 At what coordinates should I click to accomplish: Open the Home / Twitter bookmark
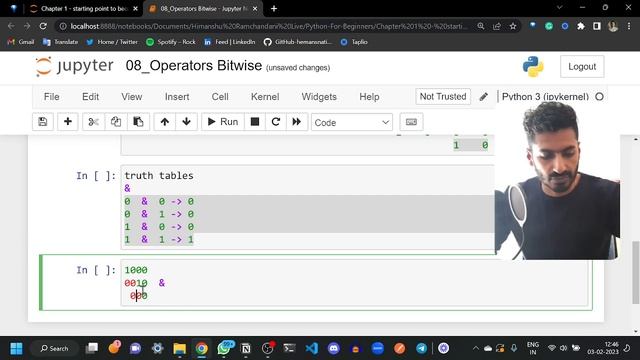(x=112, y=42)
